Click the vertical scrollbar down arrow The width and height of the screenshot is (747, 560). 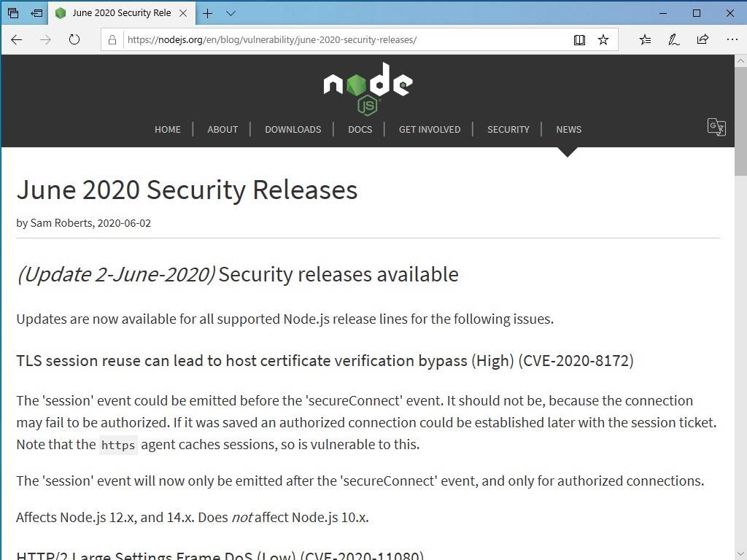tap(740, 553)
